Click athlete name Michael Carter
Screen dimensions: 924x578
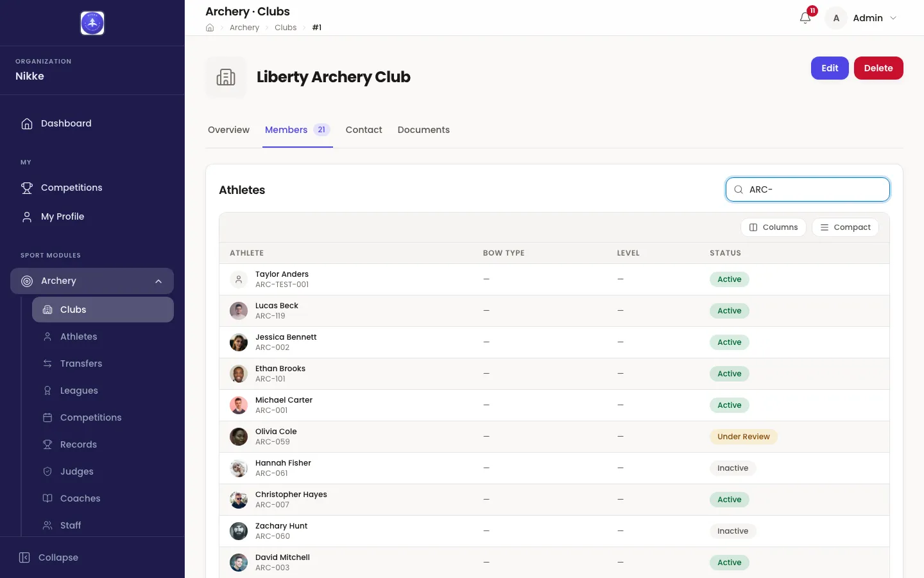click(284, 400)
